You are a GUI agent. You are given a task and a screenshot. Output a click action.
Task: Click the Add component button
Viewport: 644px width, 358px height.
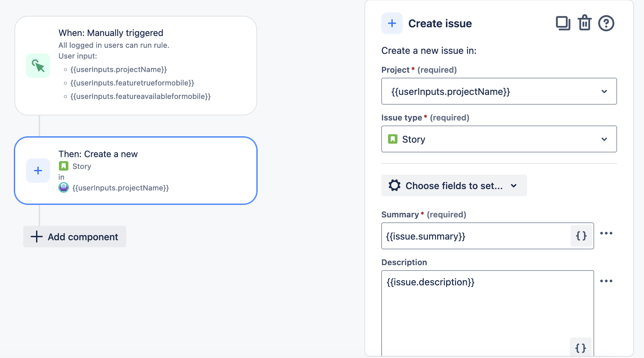[74, 237]
